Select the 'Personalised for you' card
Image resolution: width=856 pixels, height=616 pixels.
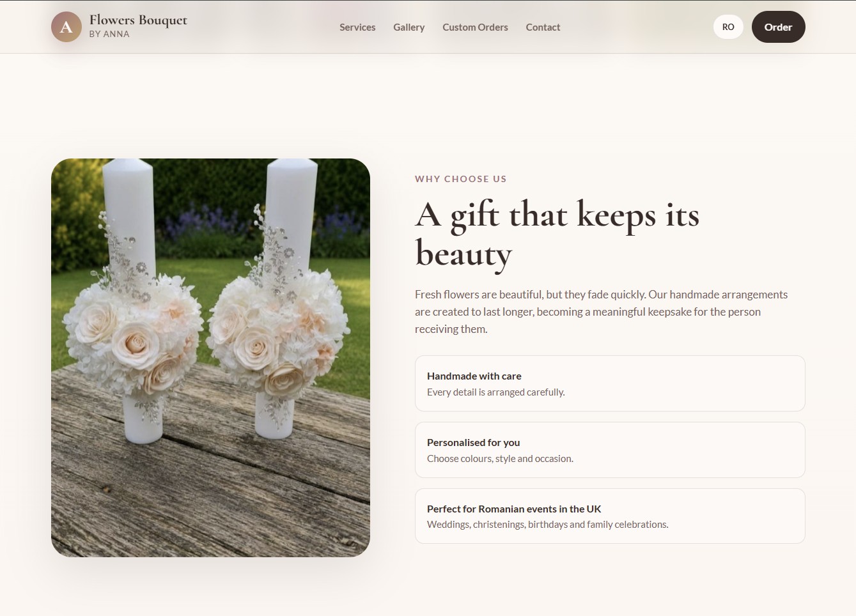coord(610,450)
